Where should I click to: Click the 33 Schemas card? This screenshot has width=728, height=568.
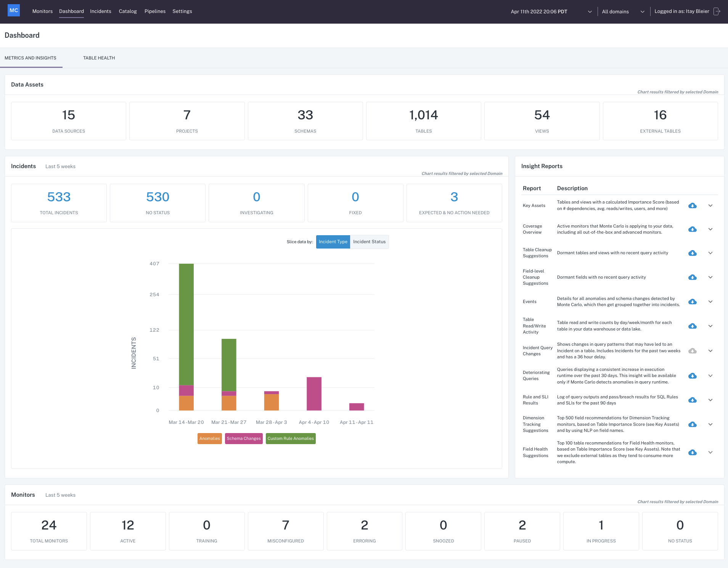(305, 121)
